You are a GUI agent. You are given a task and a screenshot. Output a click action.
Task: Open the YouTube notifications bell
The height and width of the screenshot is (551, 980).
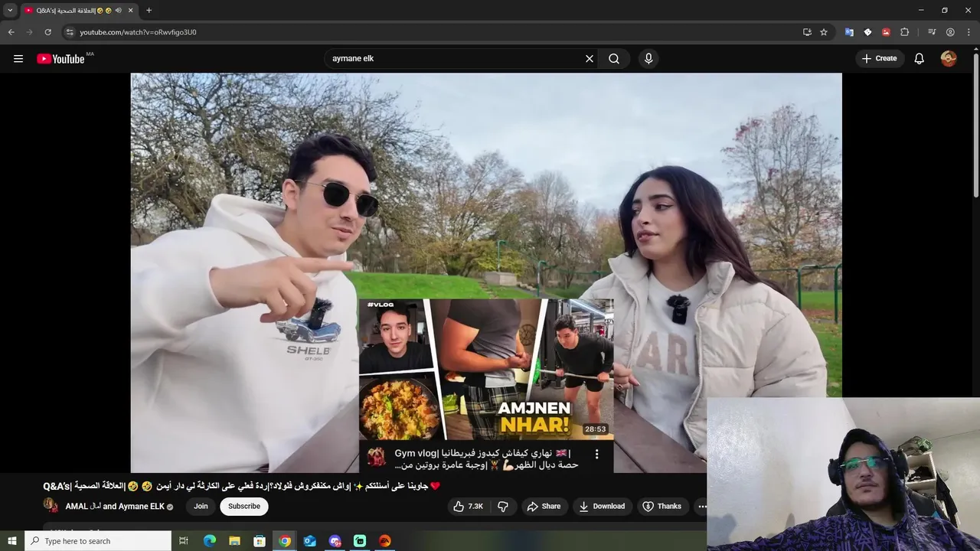pos(920,58)
